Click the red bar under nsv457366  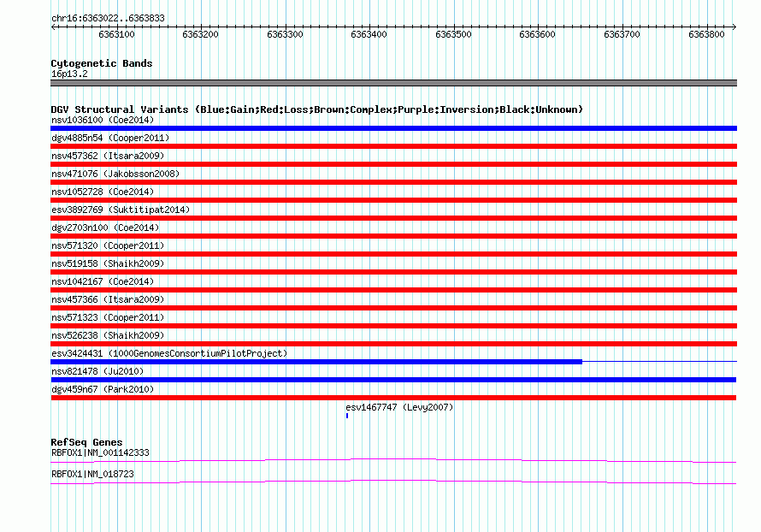(393, 308)
